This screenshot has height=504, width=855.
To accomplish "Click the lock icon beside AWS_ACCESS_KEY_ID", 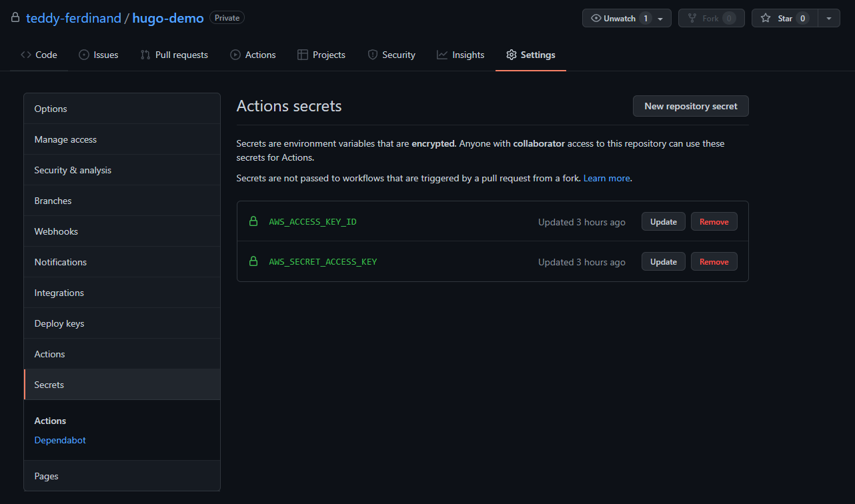I will click(253, 221).
